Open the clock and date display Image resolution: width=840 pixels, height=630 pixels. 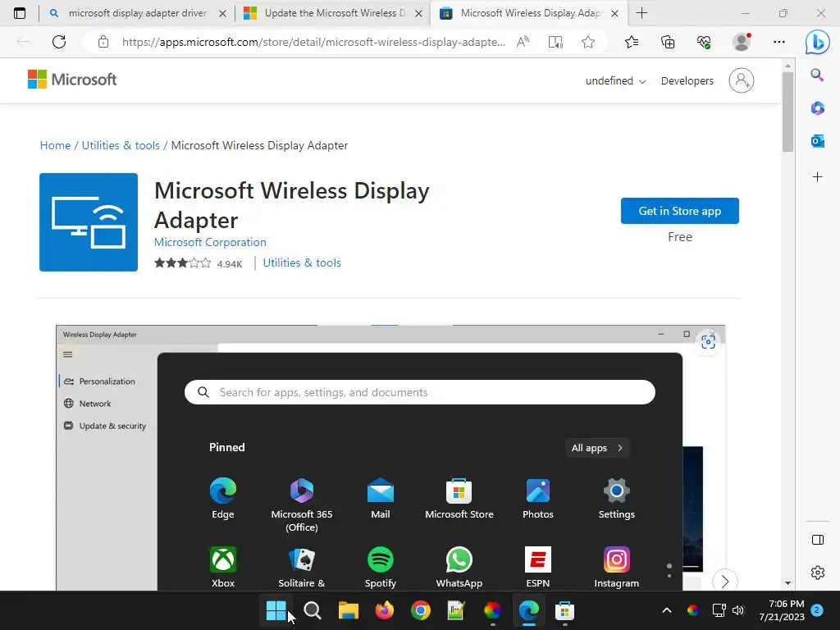coord(782,610)
